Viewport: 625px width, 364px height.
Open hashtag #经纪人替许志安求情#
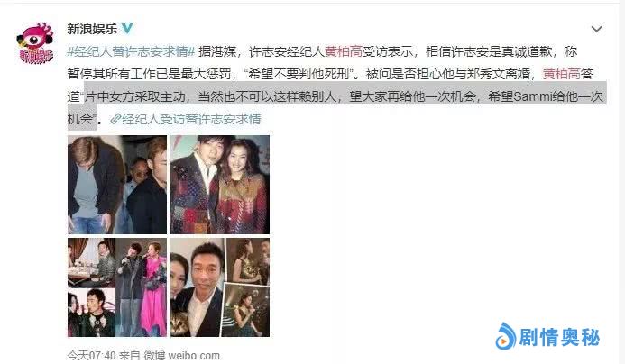pos(131,51)
